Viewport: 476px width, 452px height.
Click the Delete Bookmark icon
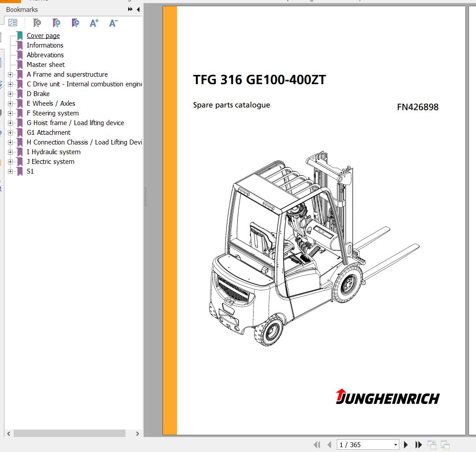pyautogui.click(x=37, y=23)
